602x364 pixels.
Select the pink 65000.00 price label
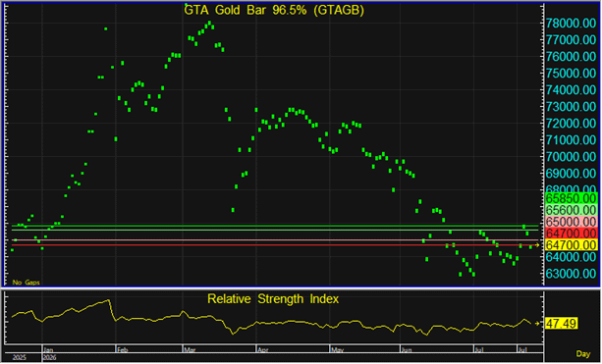(571, 222)
